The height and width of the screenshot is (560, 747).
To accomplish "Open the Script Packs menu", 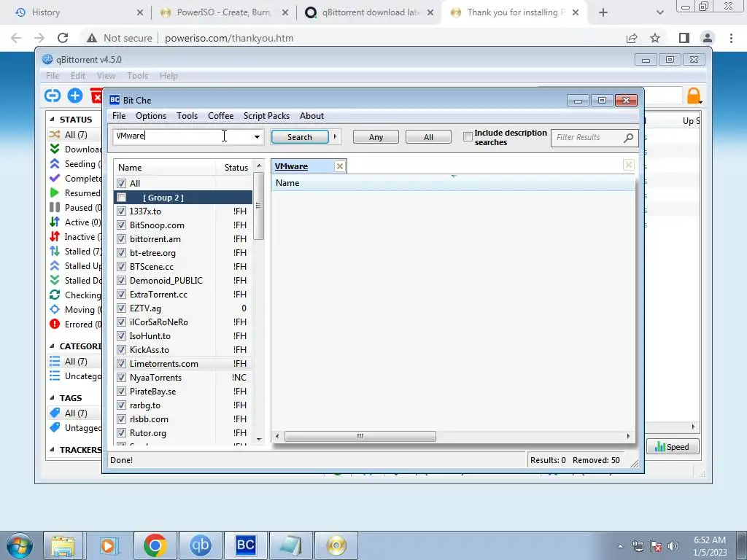I will point(266,116).
